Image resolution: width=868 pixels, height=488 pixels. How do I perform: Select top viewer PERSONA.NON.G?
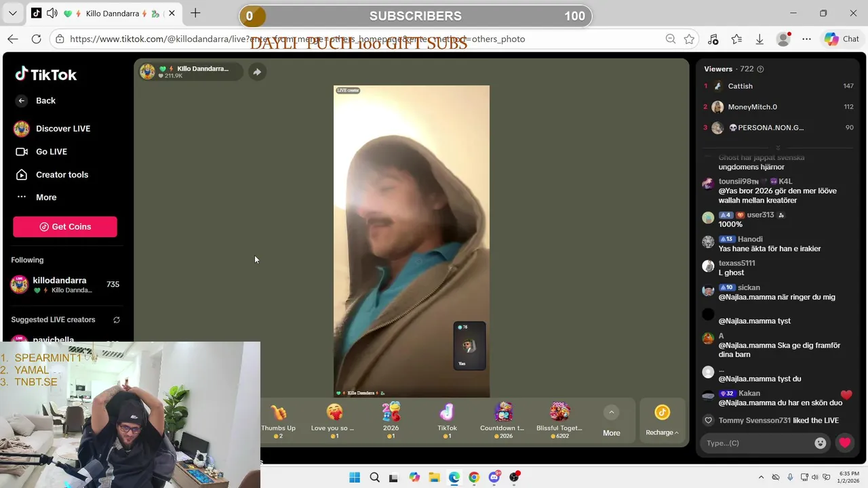point(778,127)
